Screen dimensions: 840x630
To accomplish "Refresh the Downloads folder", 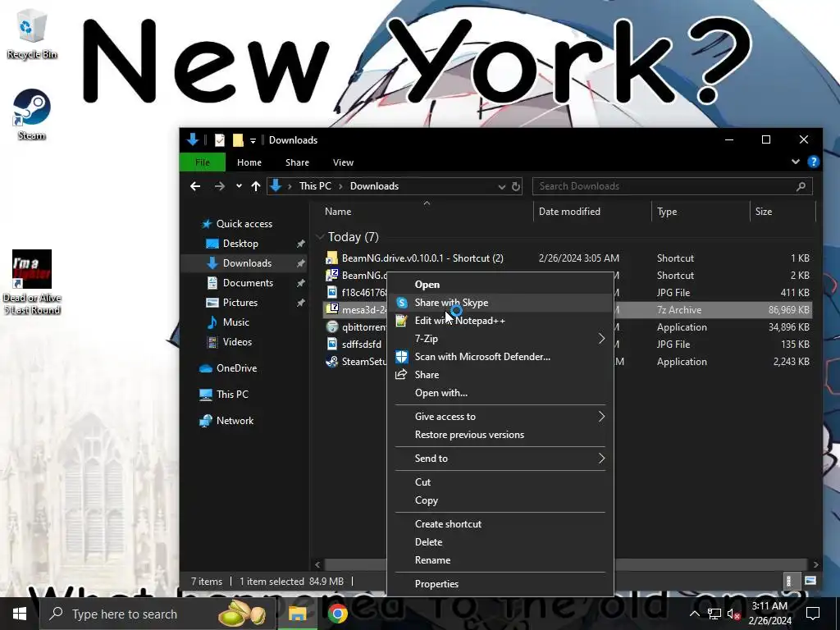I will tap(515, 186).
